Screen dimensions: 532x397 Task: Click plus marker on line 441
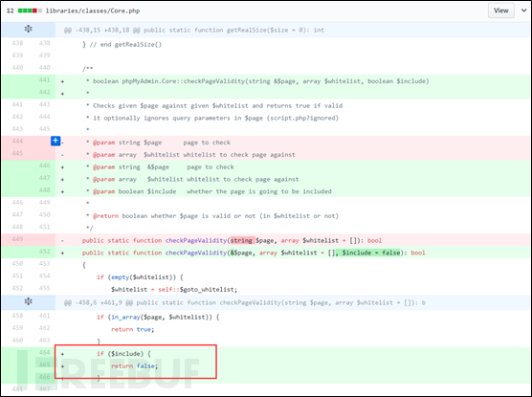(x=62, y=81)
